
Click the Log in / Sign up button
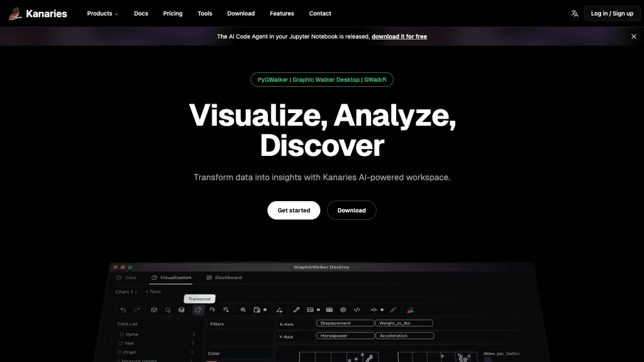[612, 14]
